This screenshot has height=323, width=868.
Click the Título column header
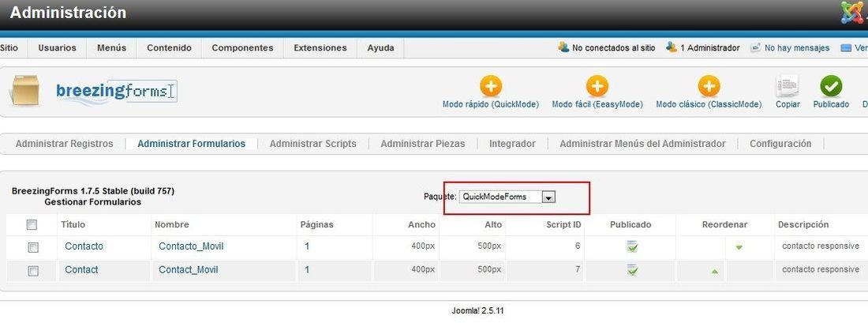(73, 224)
